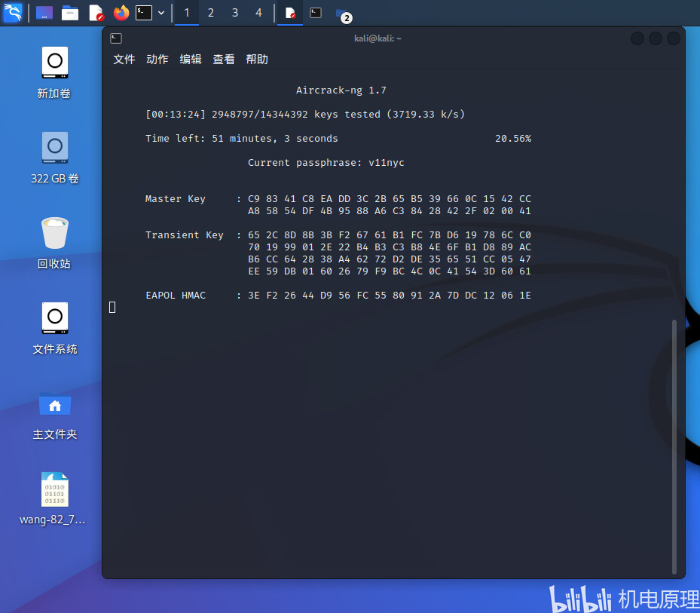Click the 'keys tested' progress line
Image resolution: width=700 pixels, height=613 pixels.
305,115
